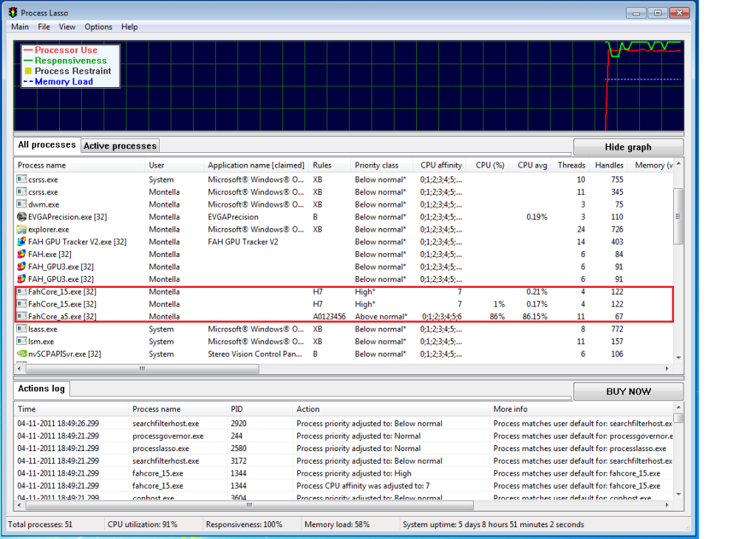Click the process list down scroll arrow

point(678,357)
